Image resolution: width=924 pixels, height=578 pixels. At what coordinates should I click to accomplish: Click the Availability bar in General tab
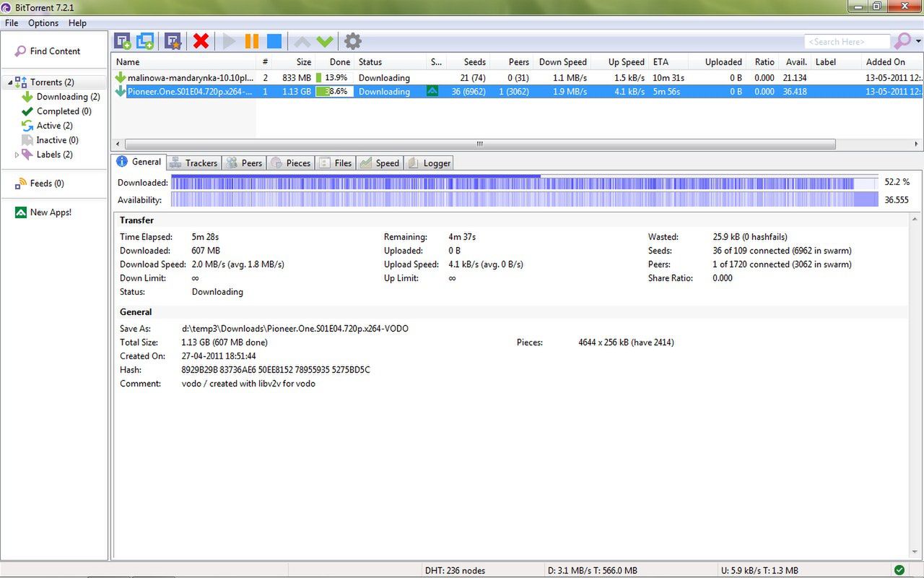pos(525,199)
